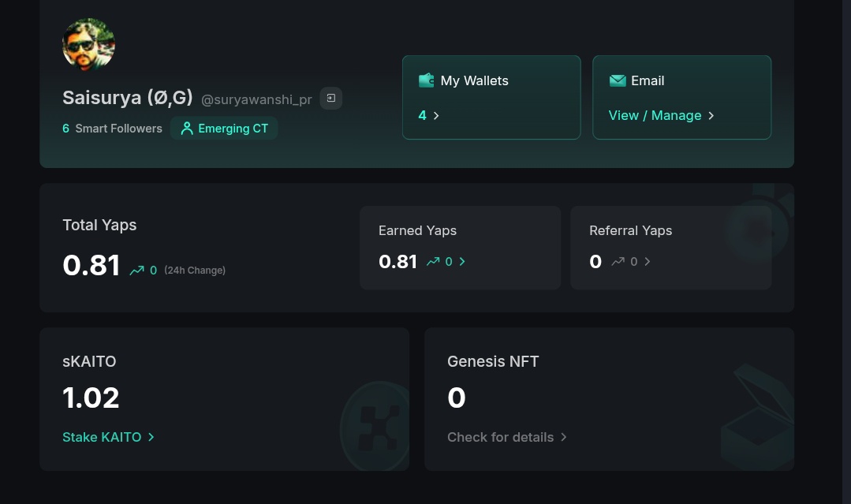Screen dimensions: 851x504
Task: Click the page vertical scrollbar
Action: 846,252
